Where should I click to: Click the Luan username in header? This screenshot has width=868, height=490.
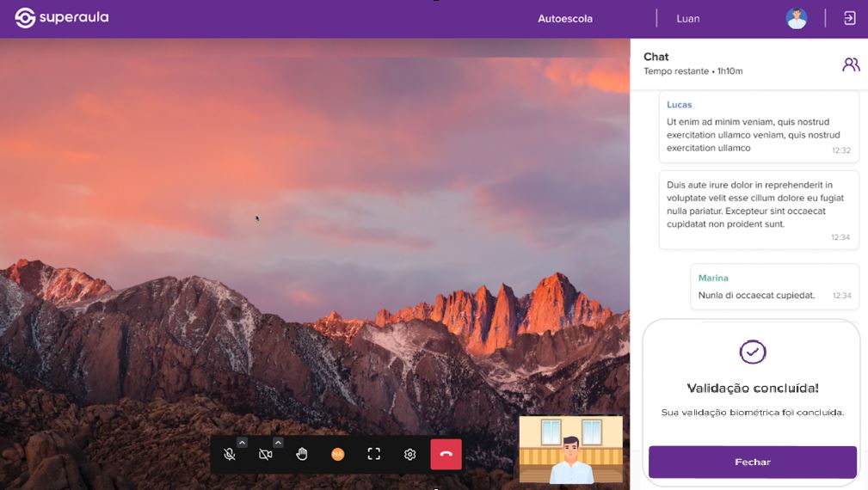688,19
